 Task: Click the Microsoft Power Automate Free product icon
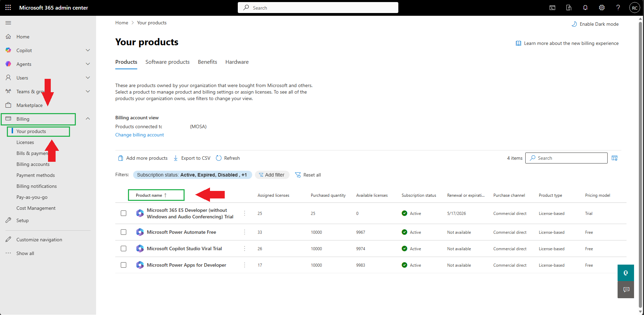click(140, 232)
